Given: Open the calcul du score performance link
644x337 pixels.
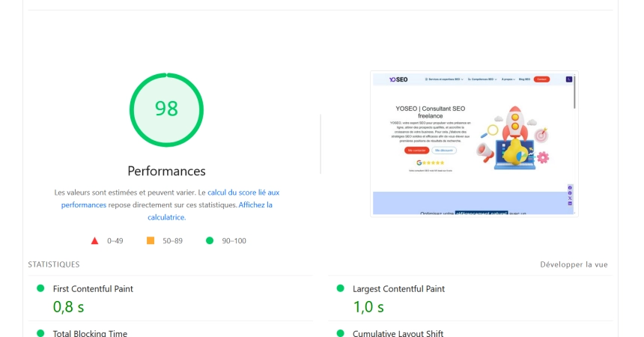Looking at the screenshot, I should point(243,192).
